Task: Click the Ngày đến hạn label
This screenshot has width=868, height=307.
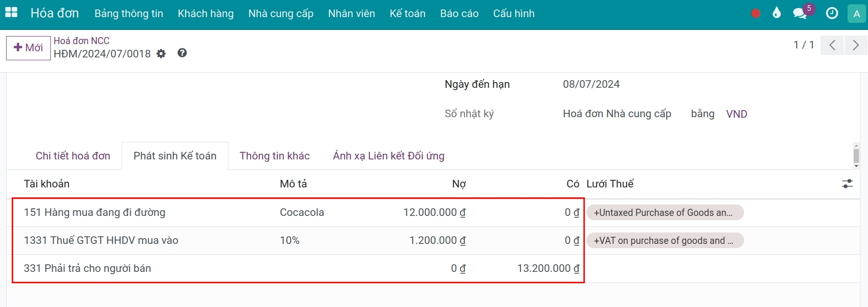Action: coord(477,84)
